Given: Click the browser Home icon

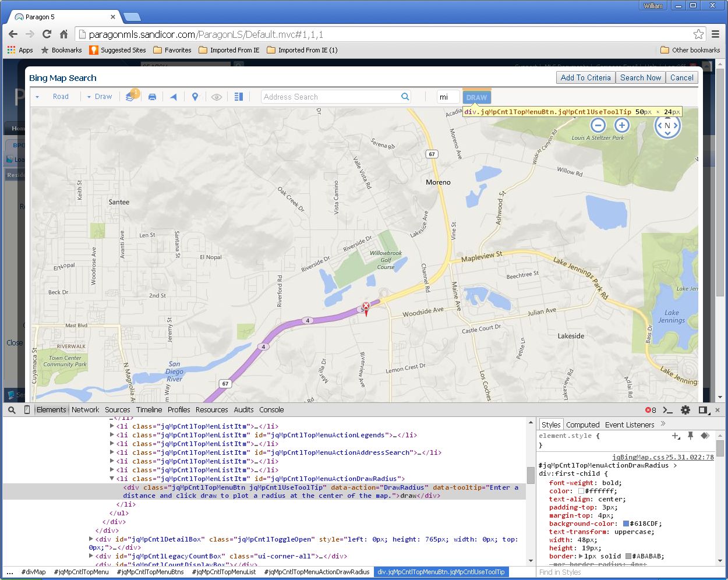Looking at the screenshot, I should 64,34.
